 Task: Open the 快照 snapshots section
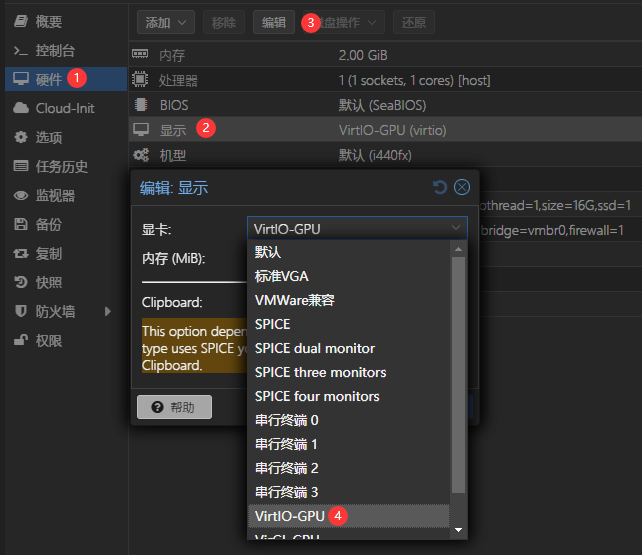point(48,282)
